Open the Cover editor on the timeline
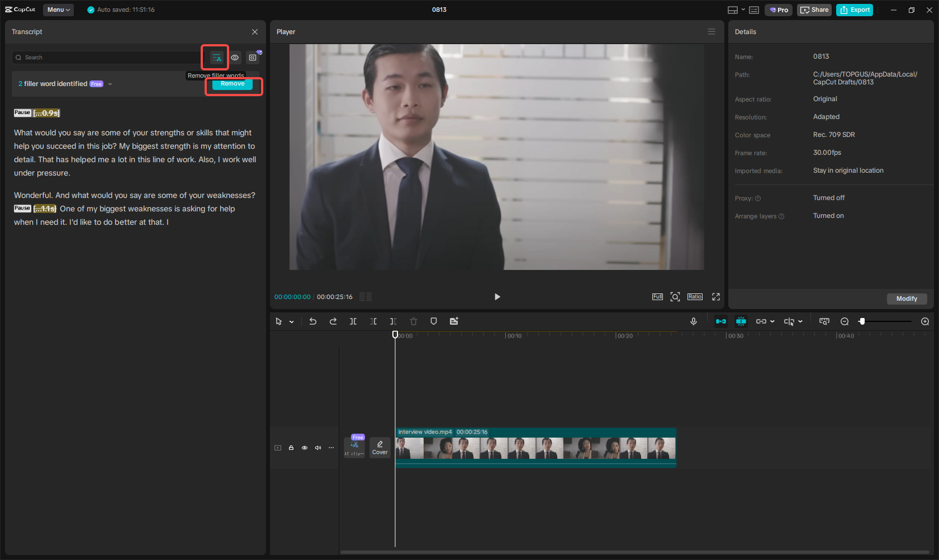The width and height of the screenshot is (939, 560). pyautogui.click(x=380, y=447)
